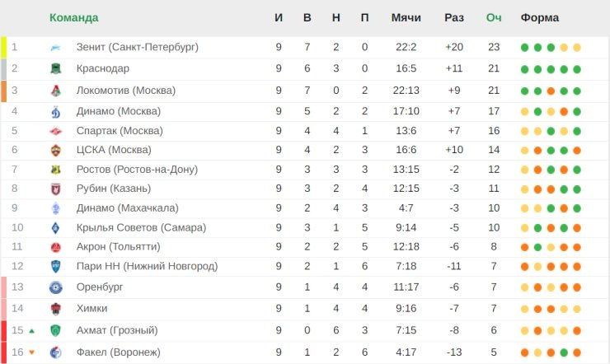Viewport: 610px width, 364px height.
Task: Click the Orenburg round logo icon
Action: pyautogui.click(x=55, y=287)
